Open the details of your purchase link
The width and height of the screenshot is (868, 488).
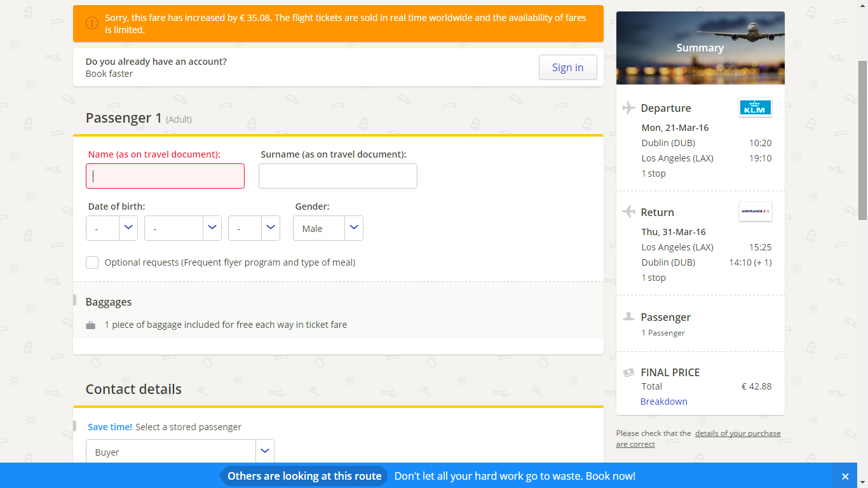point(698,438)
